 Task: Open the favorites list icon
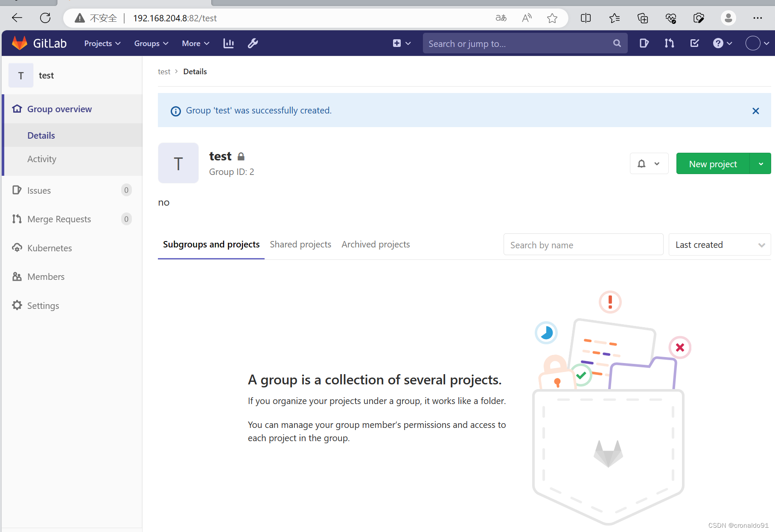pos(615,18)
